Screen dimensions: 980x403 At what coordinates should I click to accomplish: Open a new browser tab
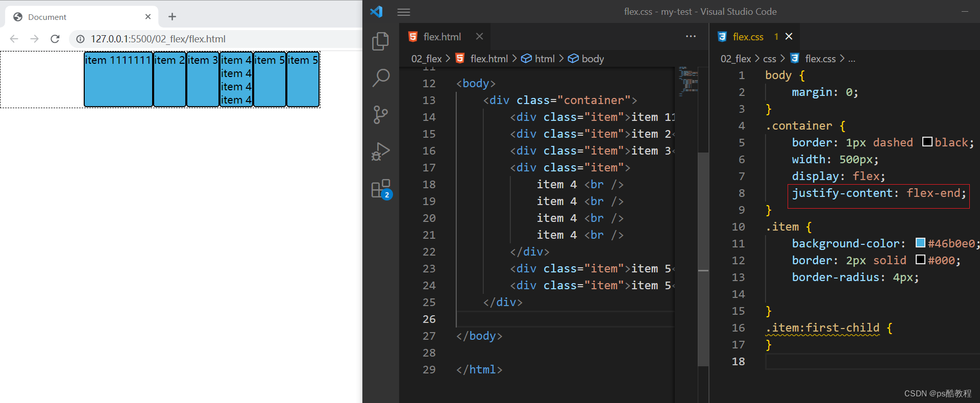point(172,17)
